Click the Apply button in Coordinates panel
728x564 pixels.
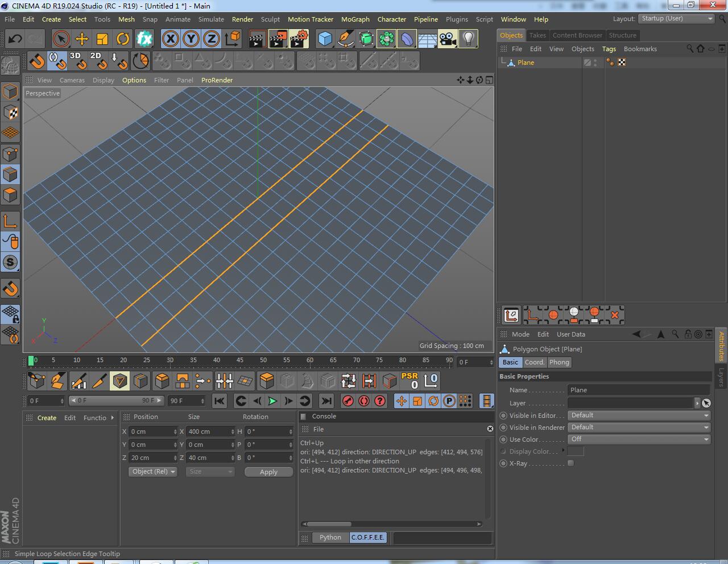268,471
